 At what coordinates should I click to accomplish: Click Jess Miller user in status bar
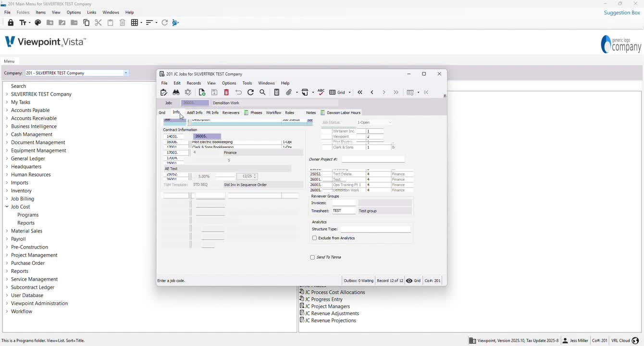[x=575, y=341]
